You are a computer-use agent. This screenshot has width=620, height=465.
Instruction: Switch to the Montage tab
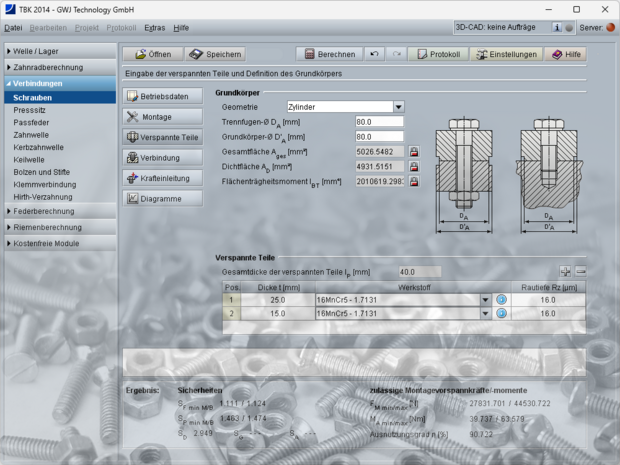point(163,117)
